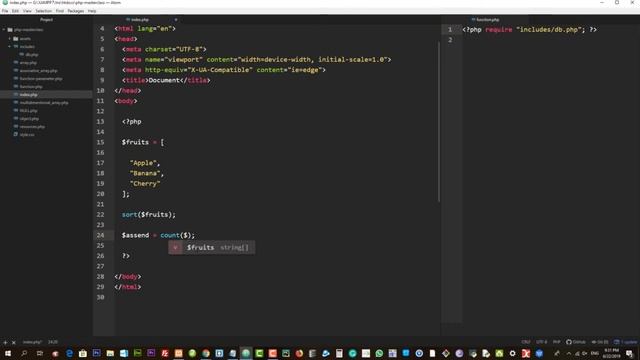Close the index.php tab
The image size is (640, 360).
(x=176, y=20)
